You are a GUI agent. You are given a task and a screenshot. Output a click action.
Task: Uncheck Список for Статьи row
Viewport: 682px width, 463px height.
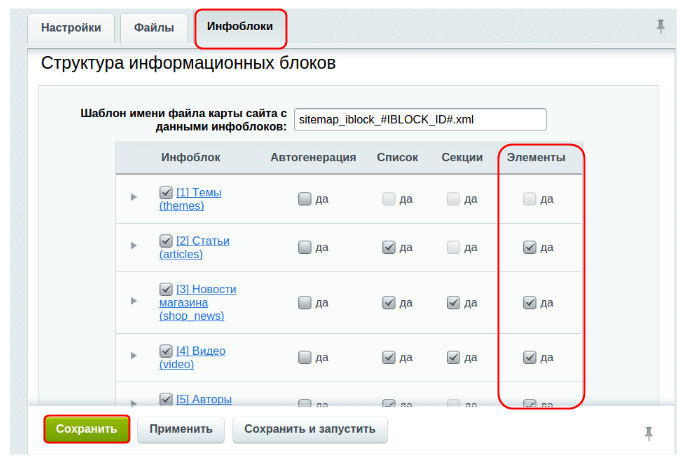[x=388, y=247]
